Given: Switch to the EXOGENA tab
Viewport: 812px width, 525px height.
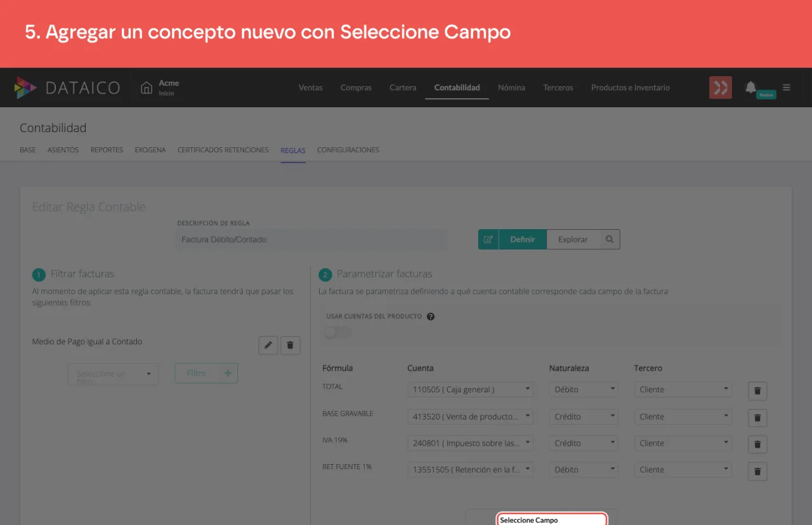Looking at the screenshot, I should pos(150,150).
